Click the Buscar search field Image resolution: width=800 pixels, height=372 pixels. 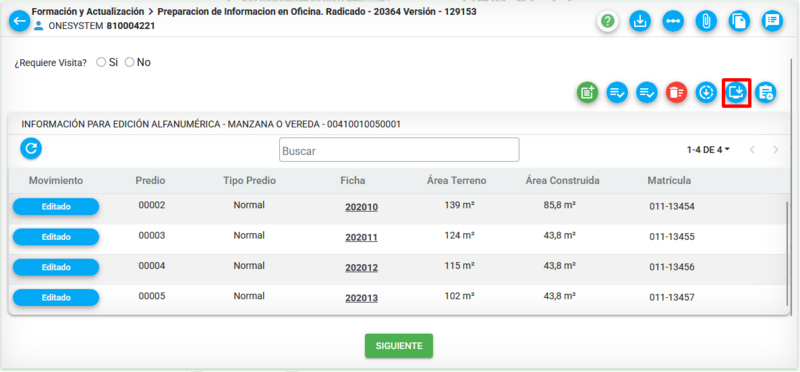tap(399, 150)
